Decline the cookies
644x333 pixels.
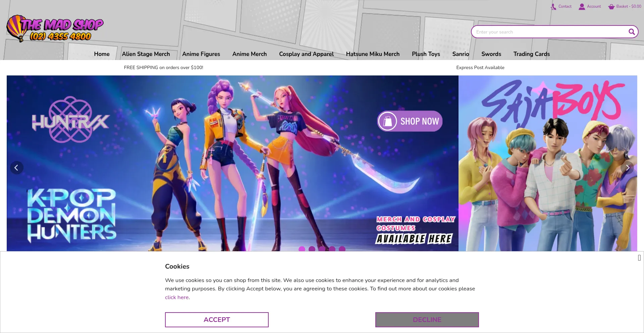(427, 320)
